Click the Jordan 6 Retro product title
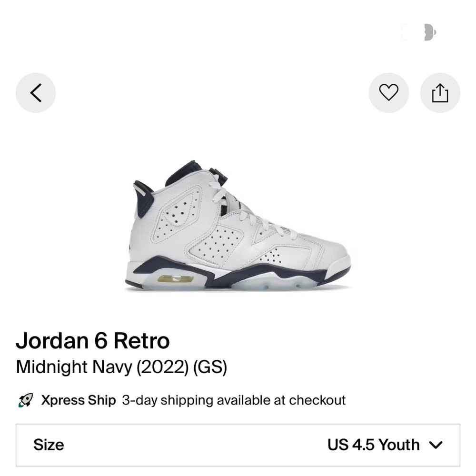Image resolution: width=476 pixels, height=476 pixels. pos(93,340)
